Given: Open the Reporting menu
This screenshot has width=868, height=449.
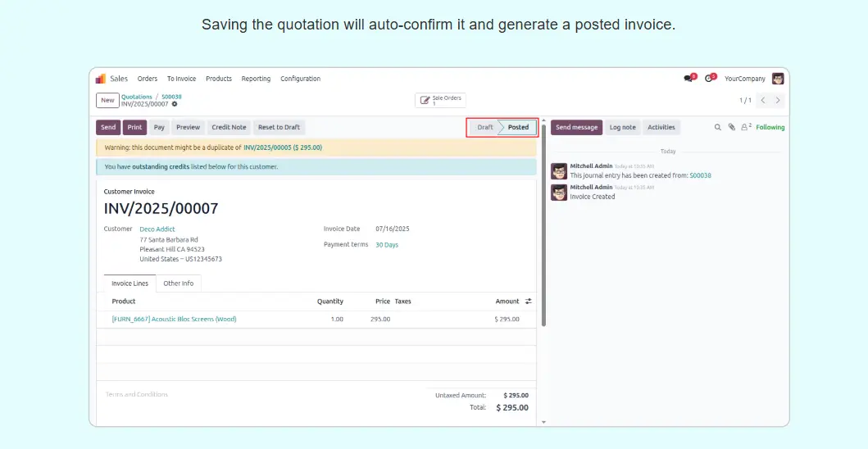Looking at the screenshot, I should point(256,79).
